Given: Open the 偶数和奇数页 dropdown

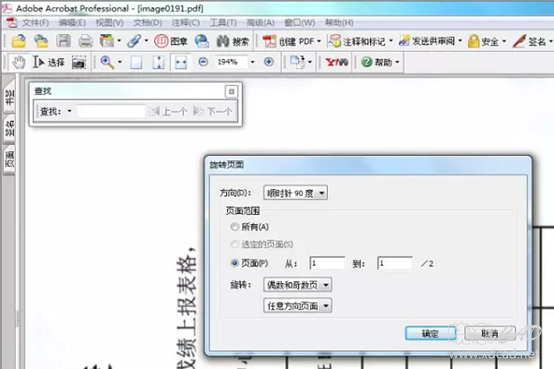Looking at the screenshot, I should click(x=297, y=285).
